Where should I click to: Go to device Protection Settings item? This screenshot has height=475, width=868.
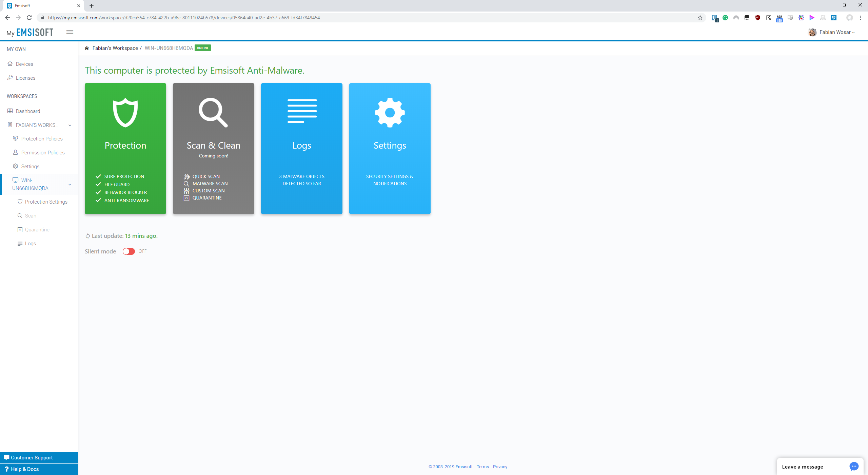[x=46, y=202]
